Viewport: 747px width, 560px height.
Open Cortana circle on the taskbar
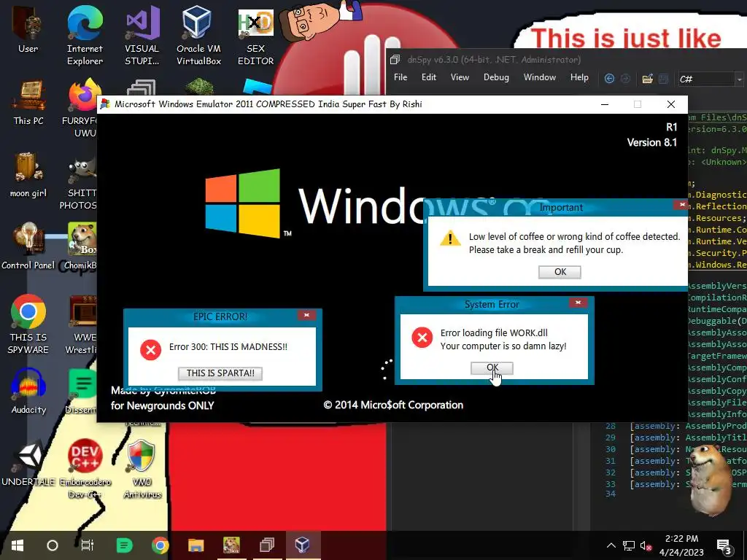tap(53, 545)
